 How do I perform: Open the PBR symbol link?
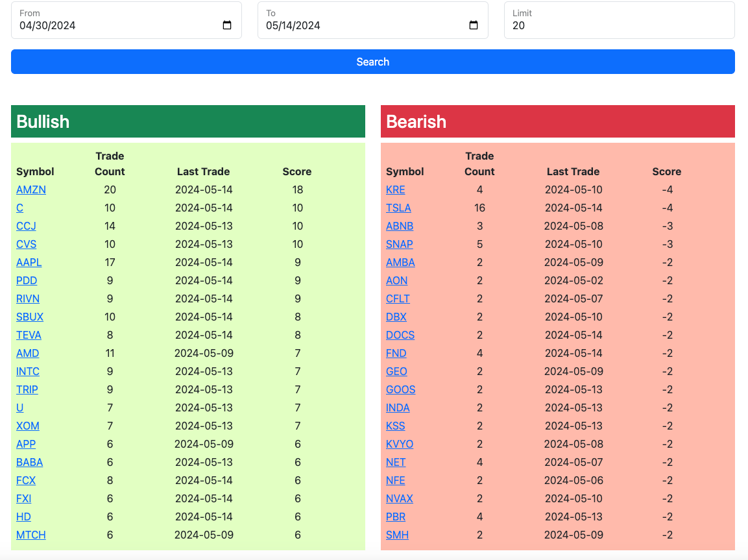[x=396, y=517]
